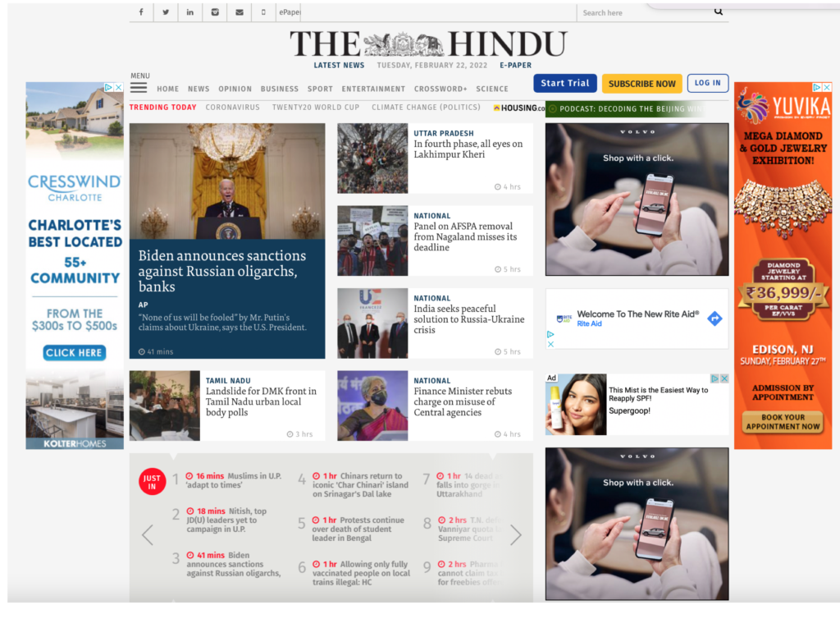Open Biden sanctions lead story headline
The height and width of the screenshot is (628, 840).
[221, 271]
